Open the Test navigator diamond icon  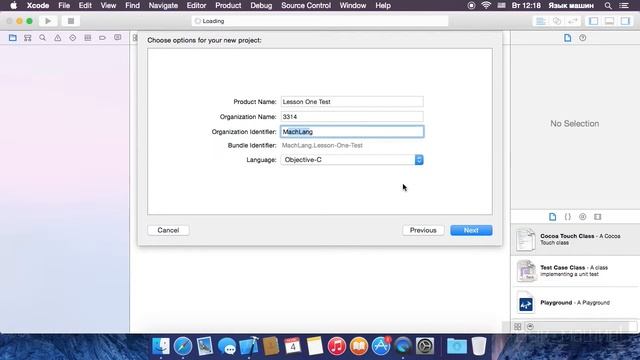click(x=73, y=38)
